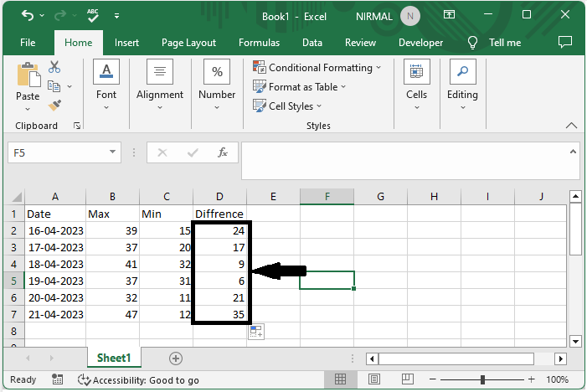Open the Formulas tab

[259, 43]
